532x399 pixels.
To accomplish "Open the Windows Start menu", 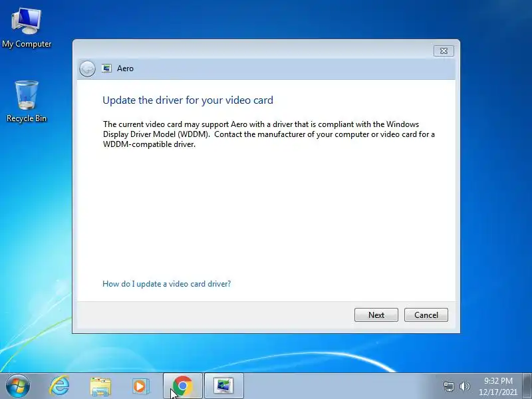I will 18,386.
